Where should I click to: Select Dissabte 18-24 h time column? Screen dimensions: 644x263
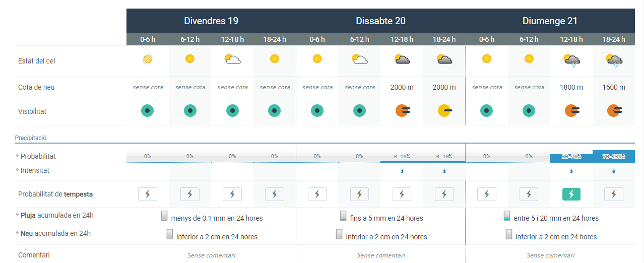444,39
